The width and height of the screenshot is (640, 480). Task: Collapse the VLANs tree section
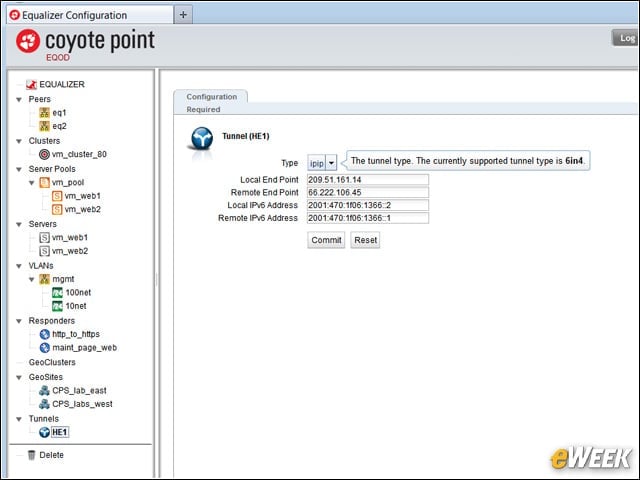[x=19, y=266]
